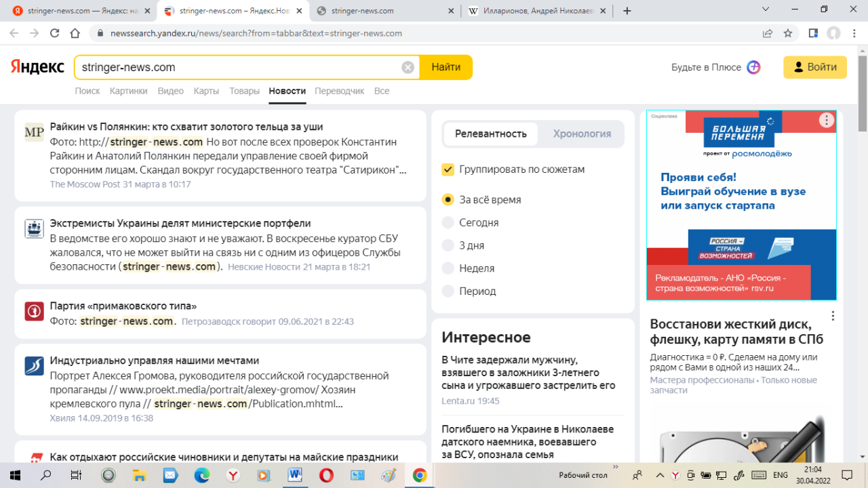Open the browser side panel icon
This screenshot has width=868, height=488.
[x=813, y=33]
